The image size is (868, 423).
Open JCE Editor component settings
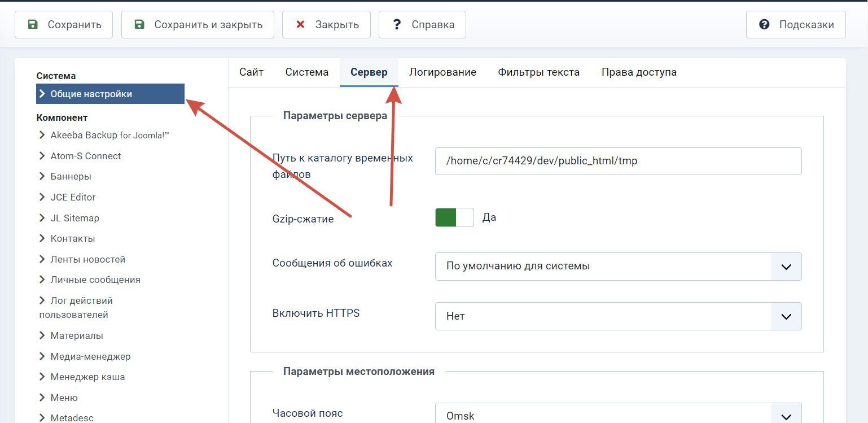73,197
